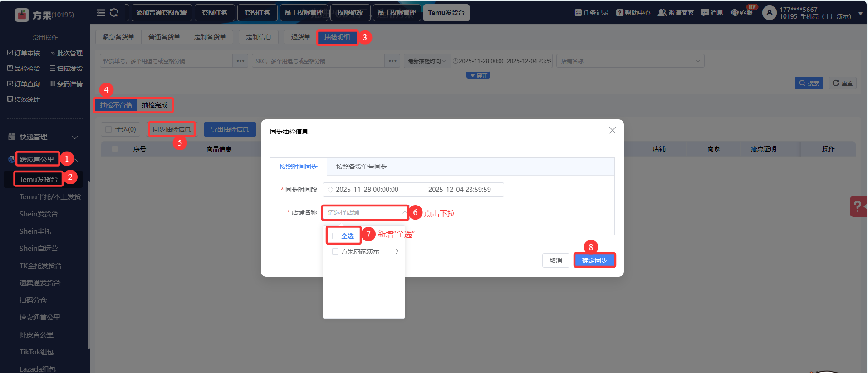
Task: Open TK全托发货台 in the sidebar
Action: pyautogui.click(x=40, y=266)
